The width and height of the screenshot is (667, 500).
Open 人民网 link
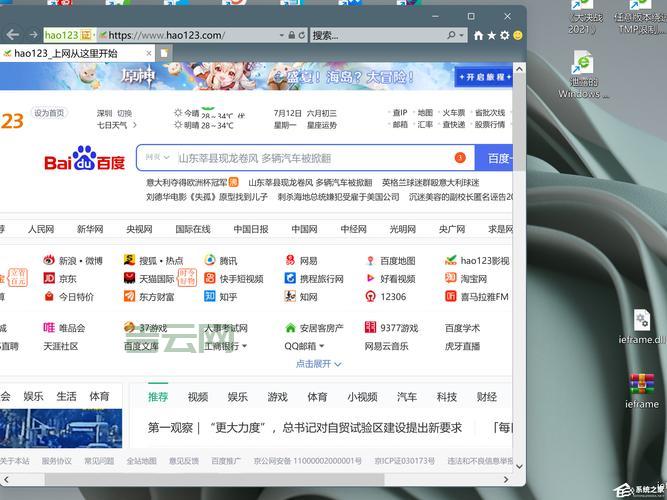click(x=41, y=229)
